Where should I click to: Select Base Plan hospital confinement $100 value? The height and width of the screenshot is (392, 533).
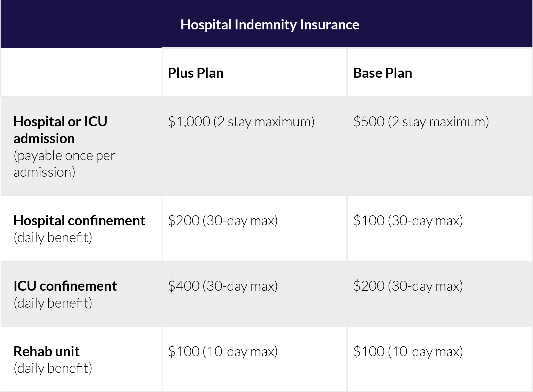(x=408, y=220)
